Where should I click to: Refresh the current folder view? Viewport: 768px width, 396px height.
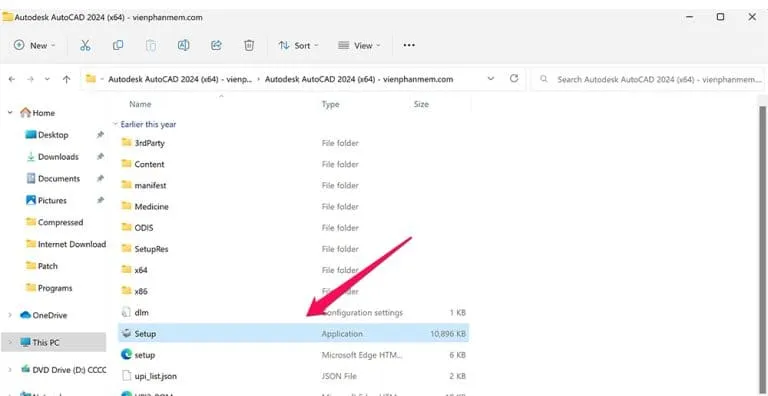(514, 78)
